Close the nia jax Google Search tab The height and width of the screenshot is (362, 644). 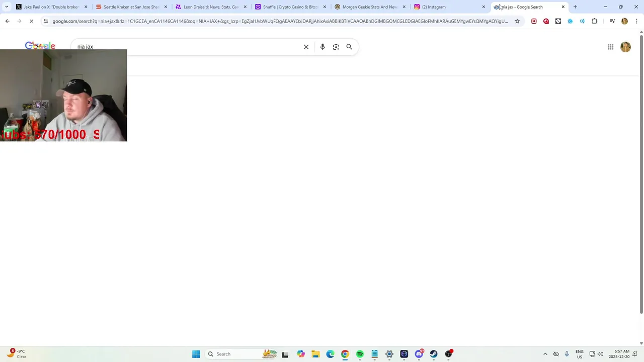(563, 7)
